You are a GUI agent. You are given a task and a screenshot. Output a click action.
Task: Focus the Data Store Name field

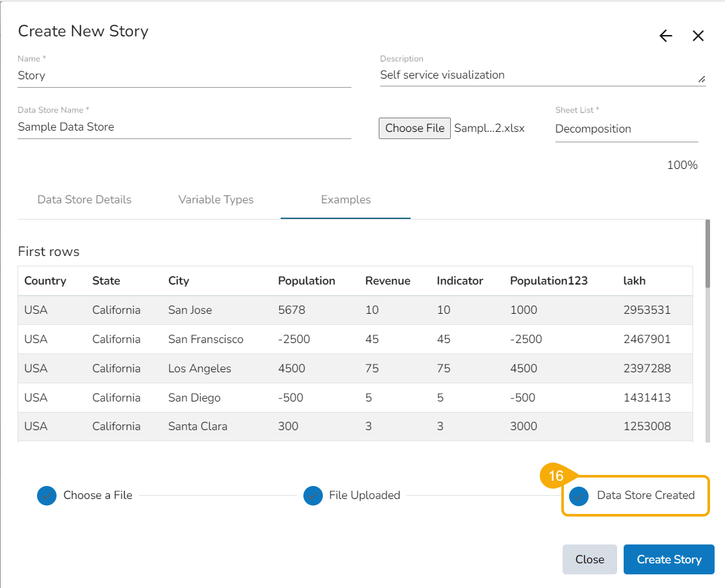pos(184,127)
